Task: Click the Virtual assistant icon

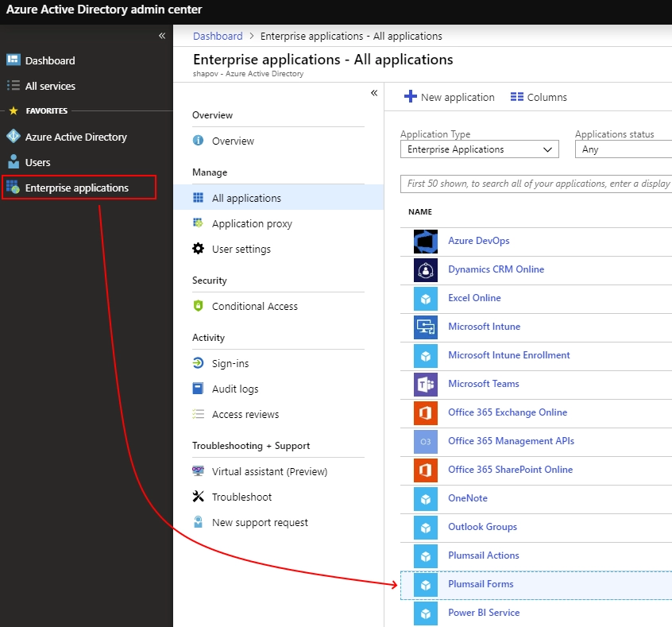Action: click(x=198, y=471)
